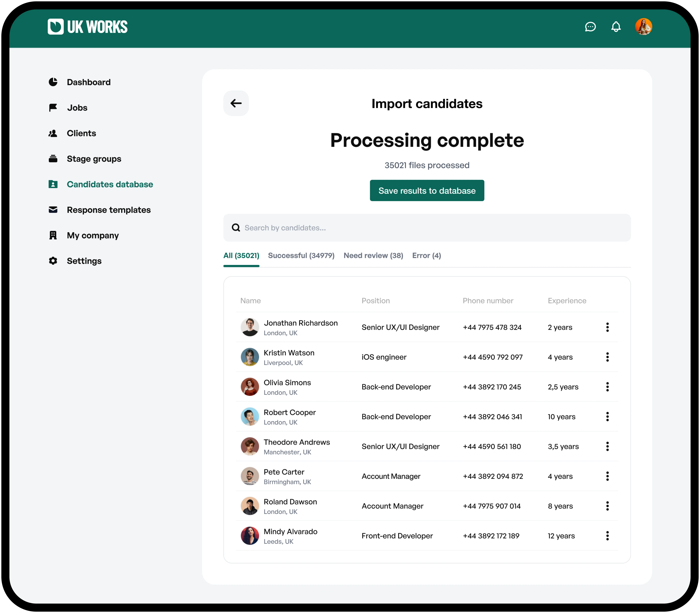Click Roland Dawson's avatar photo

pyautogui.click(x=250, y=506)
